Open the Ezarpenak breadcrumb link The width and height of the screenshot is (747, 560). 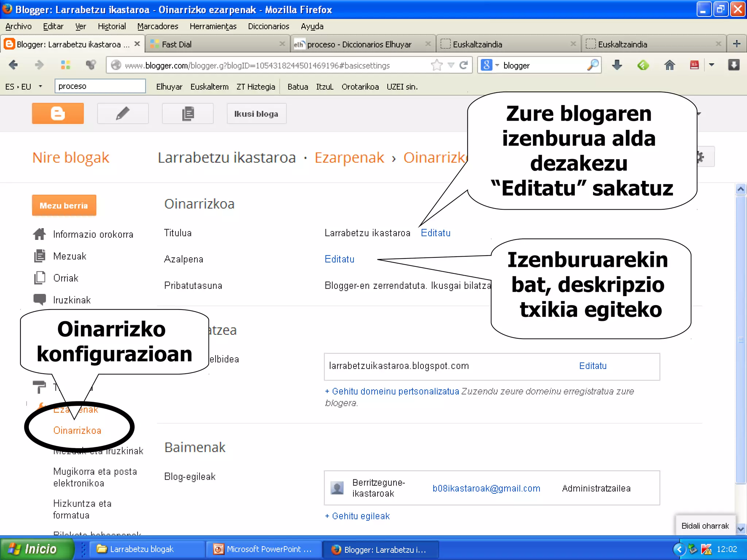click(349, 157)
